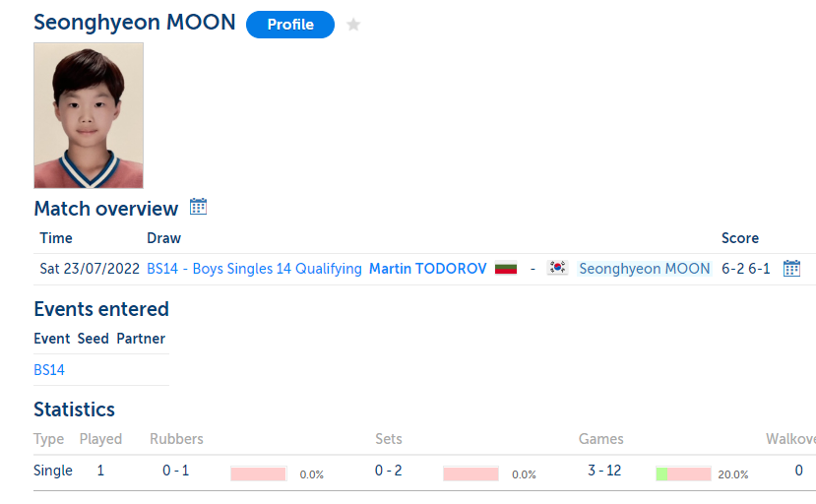Click the Time column header
The width and height of the screenshot is (816, 504).
click(x=56, y=238)
